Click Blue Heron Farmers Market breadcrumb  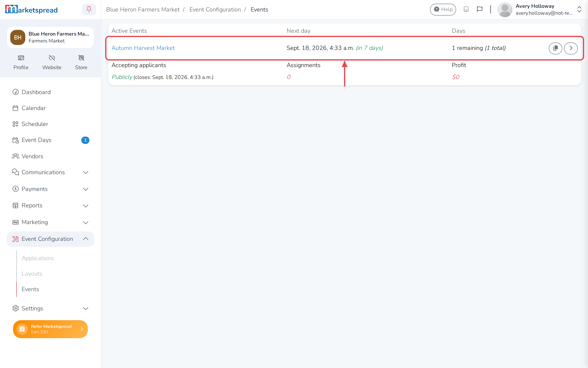point(143,9)
